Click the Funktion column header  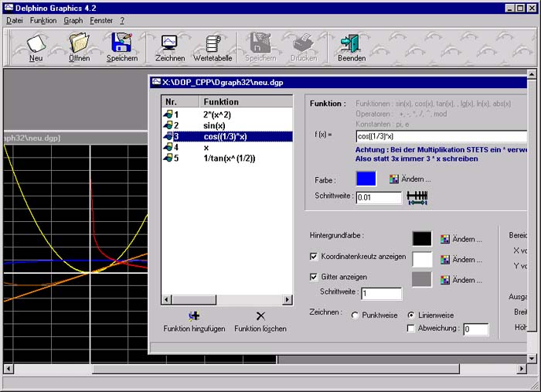tap(246, 102)
